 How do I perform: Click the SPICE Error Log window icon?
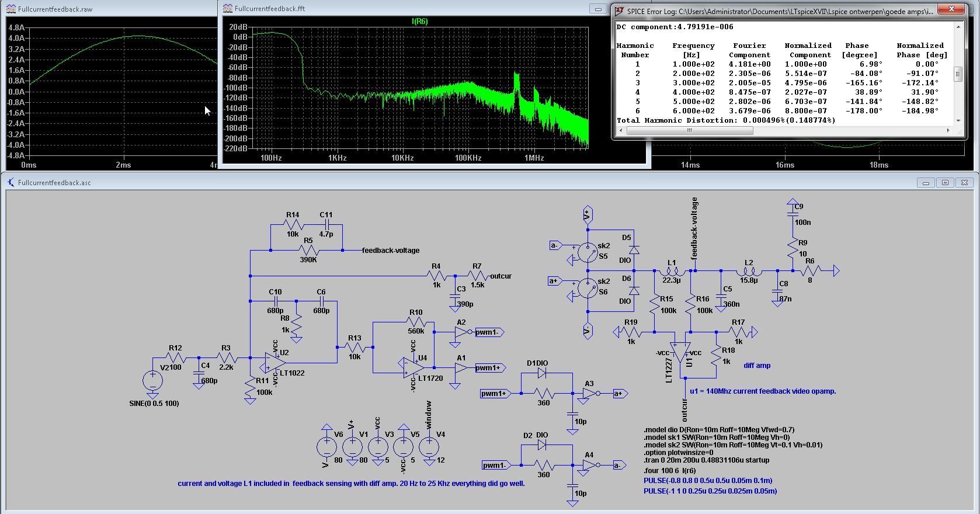(620, 11)
